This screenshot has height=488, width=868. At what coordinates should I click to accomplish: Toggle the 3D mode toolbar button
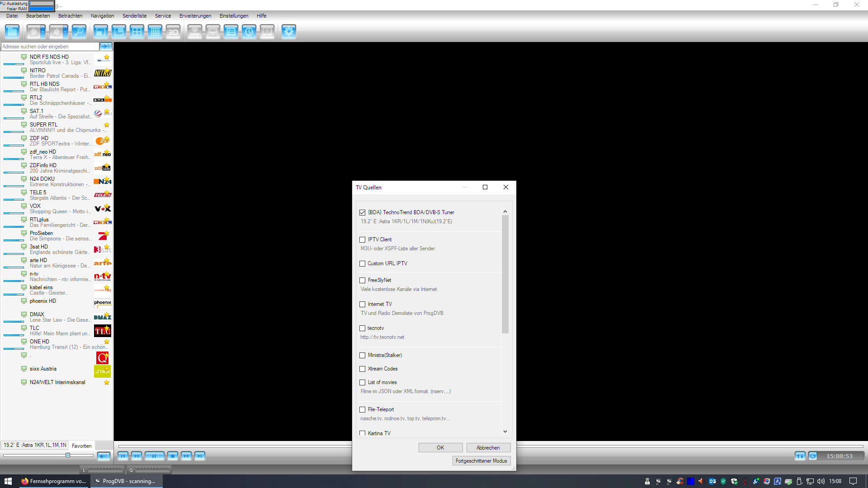[x=173, y=32]
